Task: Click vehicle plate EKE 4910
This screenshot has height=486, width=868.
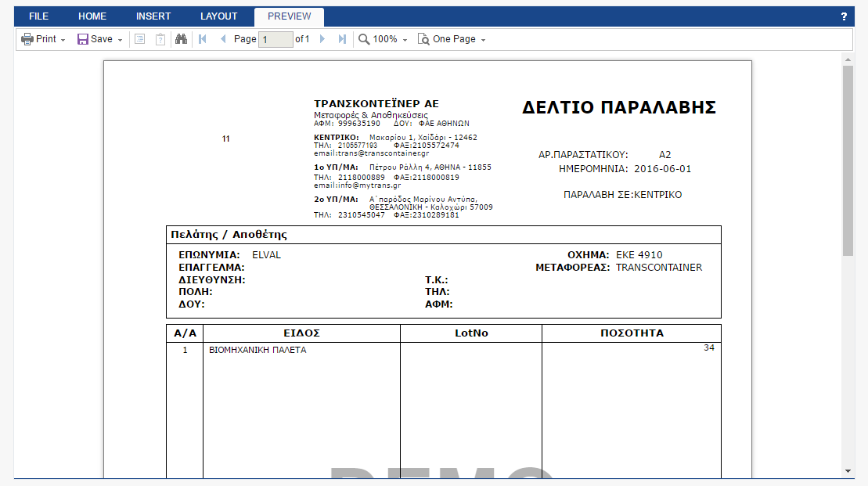Action: 639,255
